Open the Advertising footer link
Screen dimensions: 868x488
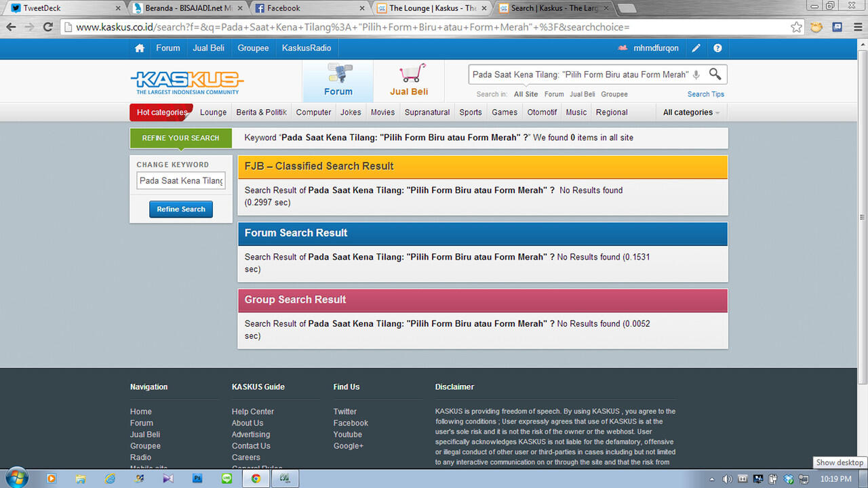(x=251, y=434)
